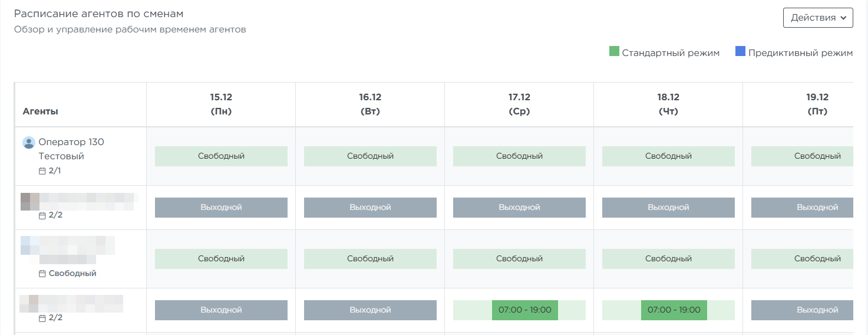Click calendar icon beside Свободный schedule label
Screen dimensions: 868x335
(42, 274)
